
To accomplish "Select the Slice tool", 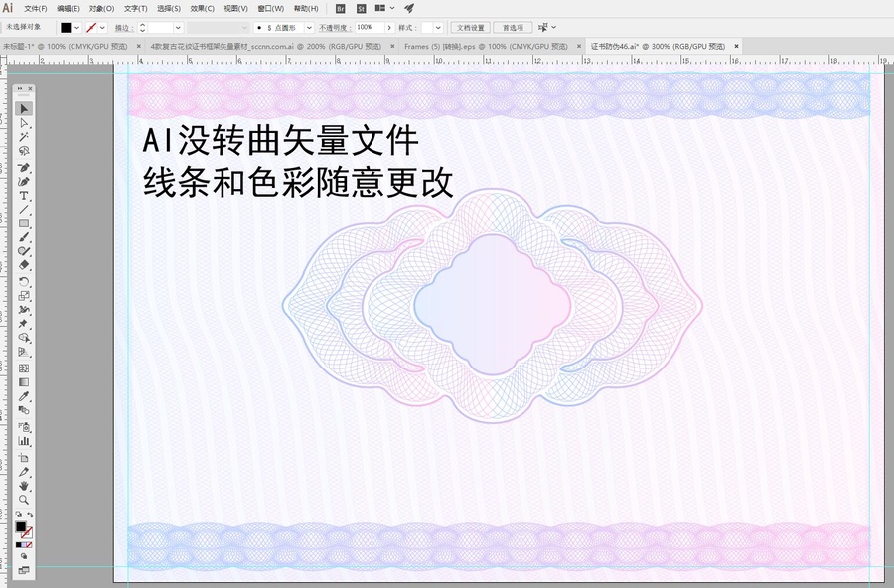I will pos(24,472).
